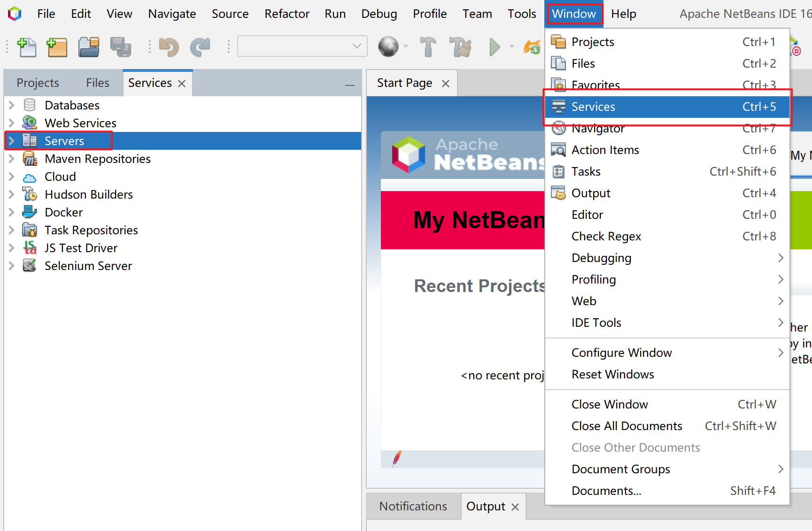Expand the JS Test Driver node

coord(12,247)
